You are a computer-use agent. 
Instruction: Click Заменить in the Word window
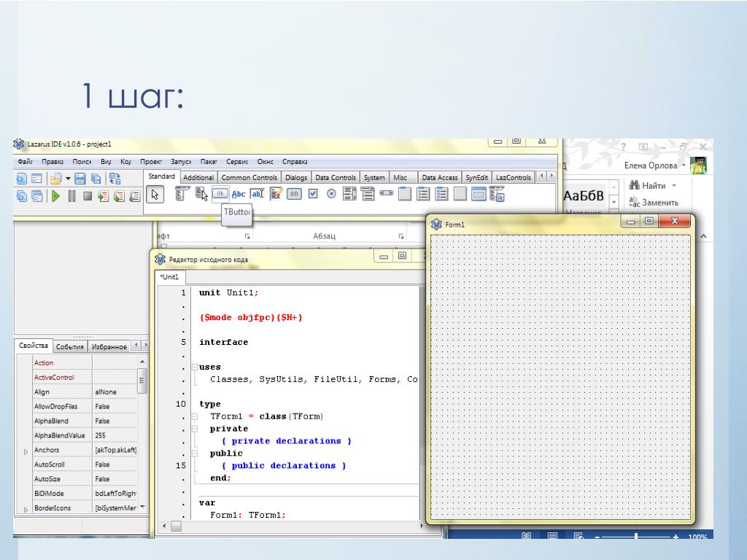(653, 203)
